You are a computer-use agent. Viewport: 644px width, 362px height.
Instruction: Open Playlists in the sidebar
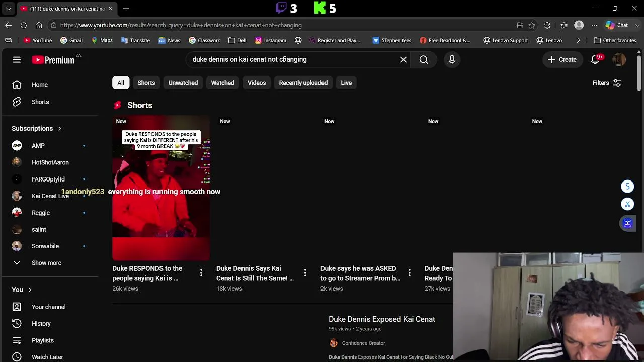tap(50, 340)
